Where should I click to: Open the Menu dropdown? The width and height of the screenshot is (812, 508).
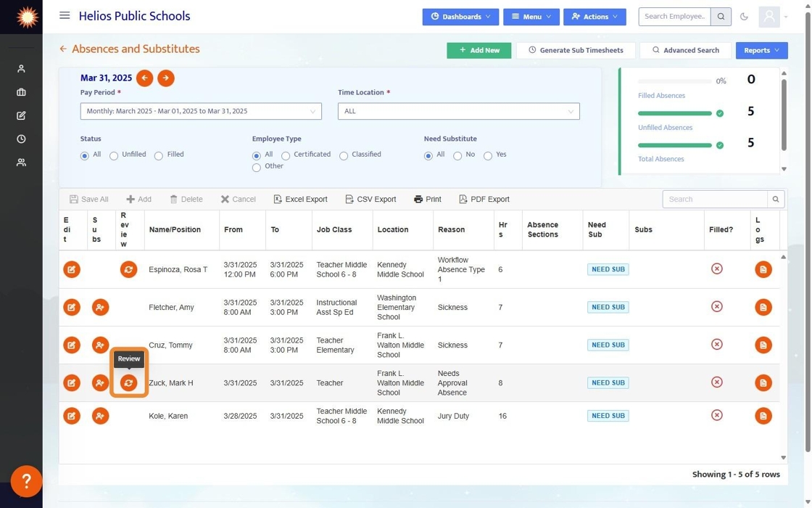coord(531,17)
